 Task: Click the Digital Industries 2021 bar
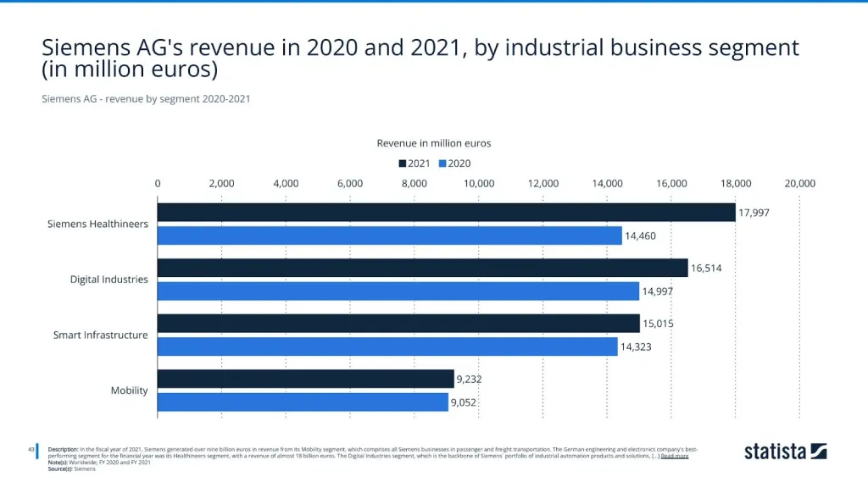422,268
